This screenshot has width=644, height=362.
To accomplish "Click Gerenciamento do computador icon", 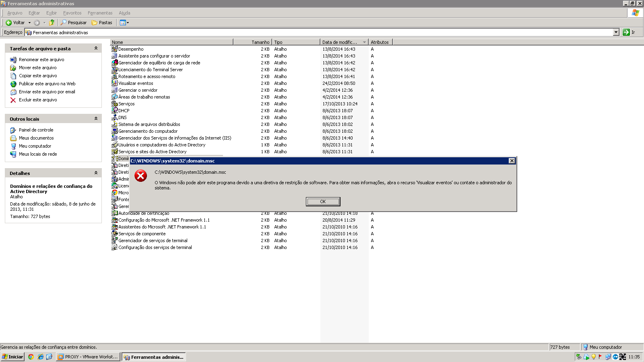I will pyautogui.click(x=115, y=131).
